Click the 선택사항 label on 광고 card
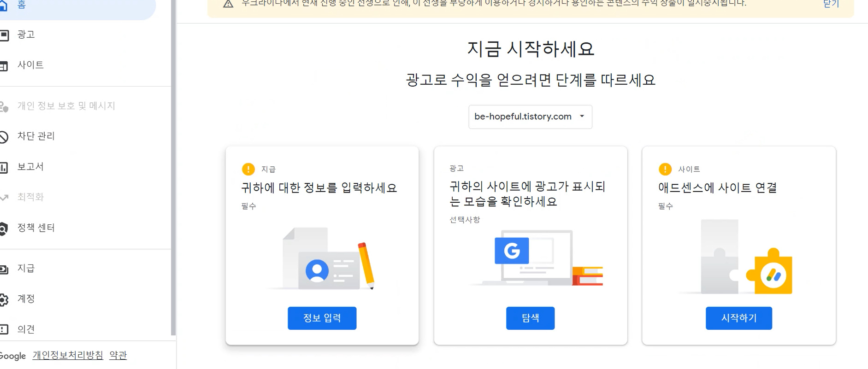Screen dimensions: 868x369 click(465, 220)
